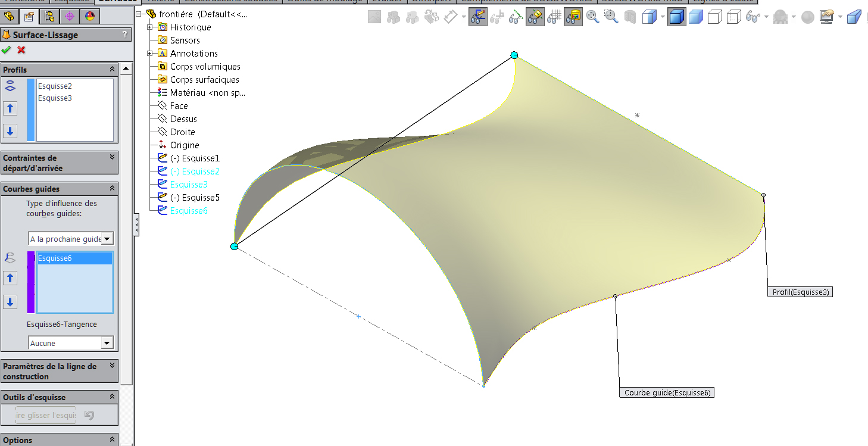Cancel the surface loft with the red X
Screen dimensions: 868x446
click(x=21, y=49)
